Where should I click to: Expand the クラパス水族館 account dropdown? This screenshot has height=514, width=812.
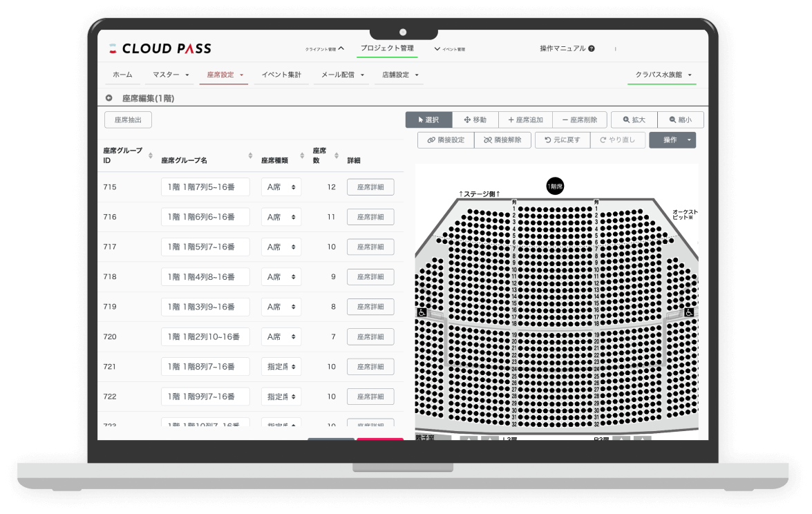coord(662,75)
